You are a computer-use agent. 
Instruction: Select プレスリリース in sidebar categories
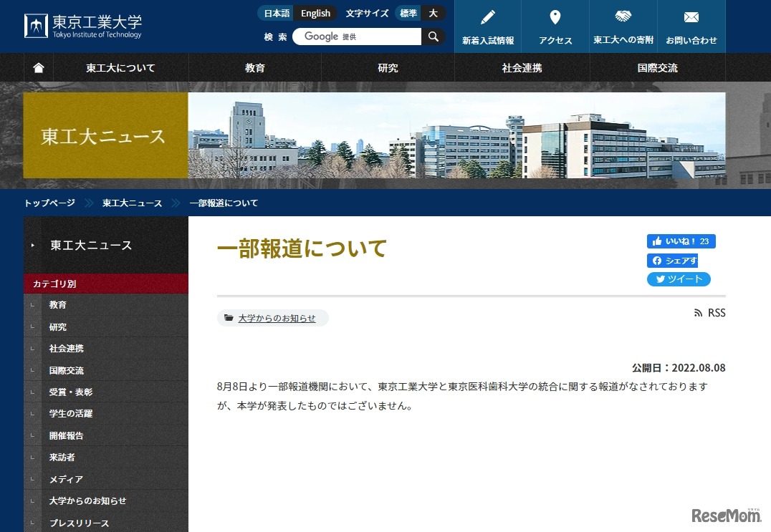[x=79, y=523]
